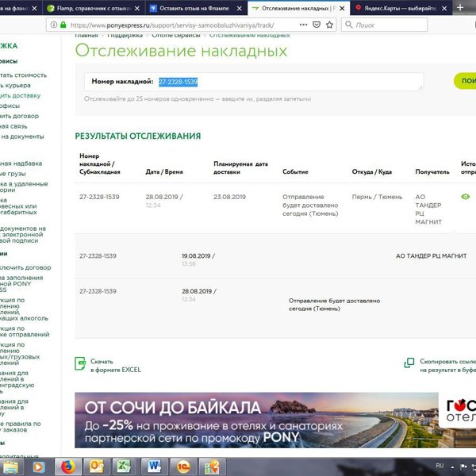Open Excel from the taskbar
The image size is (476, 476).
tap(125, 466)
